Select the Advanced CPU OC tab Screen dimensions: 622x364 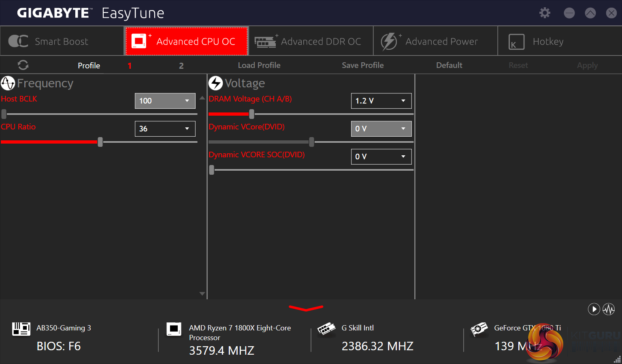tap(187, 41)
